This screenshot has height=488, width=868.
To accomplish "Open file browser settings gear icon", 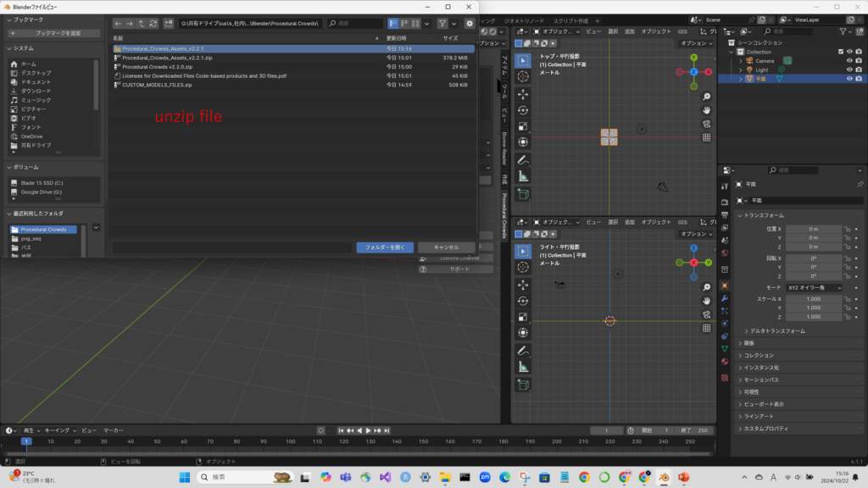I will click(469, 24).
